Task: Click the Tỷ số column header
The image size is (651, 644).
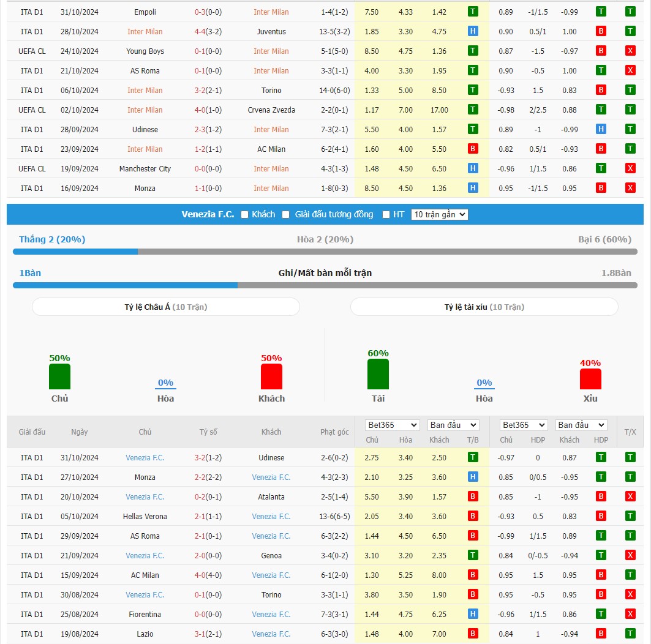Action: (x=208, y=432)
